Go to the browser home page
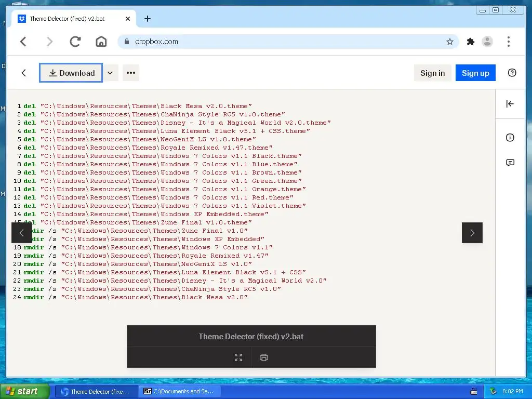The image size is (532, 399). point(101,42)
